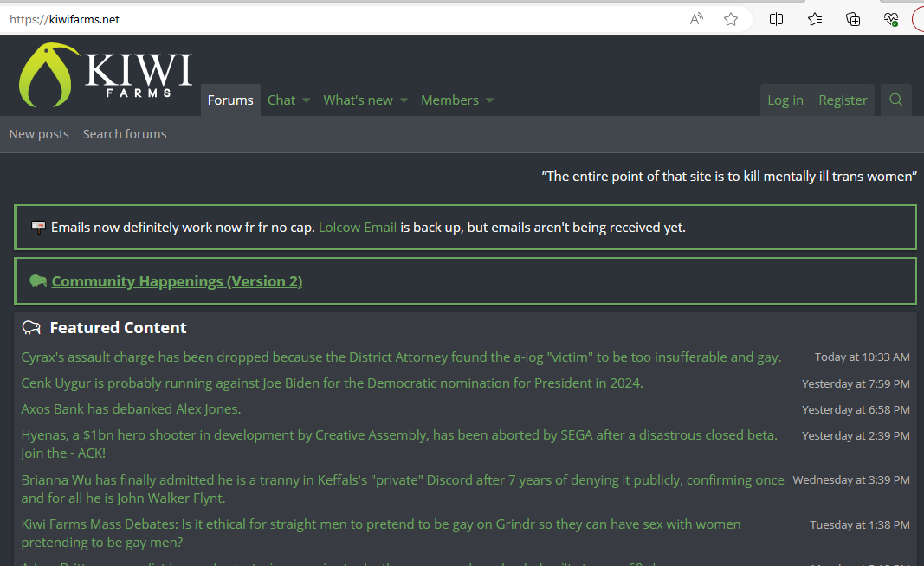The width and height of the screenshot is (924, 566).
Task: Open browser Favorites list icon
Action: pyautogui.click(x=815, y=19)
